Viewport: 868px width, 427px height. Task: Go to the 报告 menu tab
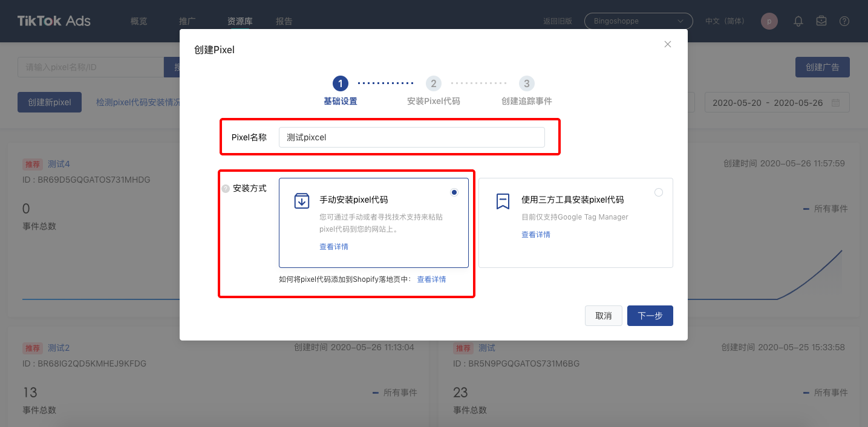pyautogui.click(x=284, y=21)
